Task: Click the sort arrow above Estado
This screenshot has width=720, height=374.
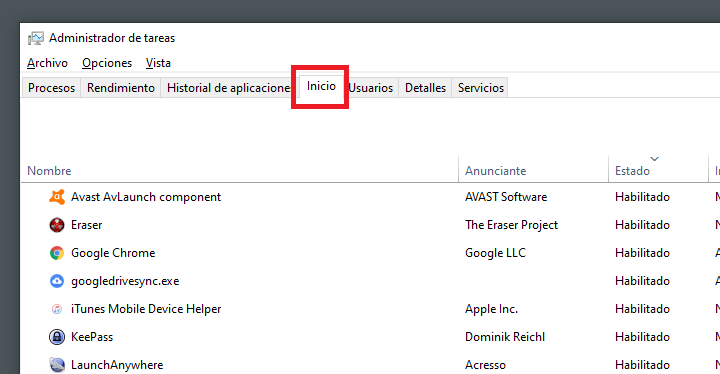Action: click(655, 159)
